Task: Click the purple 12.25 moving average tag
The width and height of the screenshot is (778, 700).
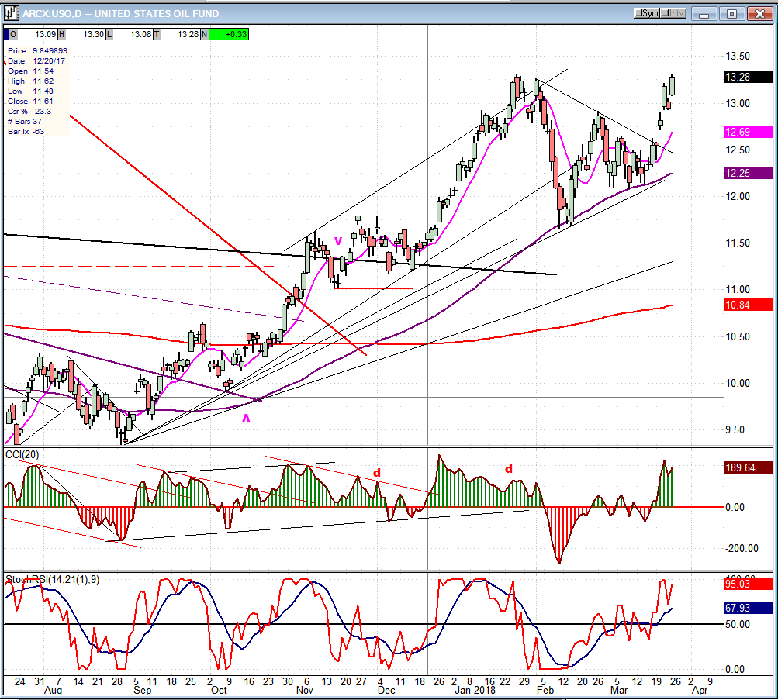Action: click(x=748, y=174)
